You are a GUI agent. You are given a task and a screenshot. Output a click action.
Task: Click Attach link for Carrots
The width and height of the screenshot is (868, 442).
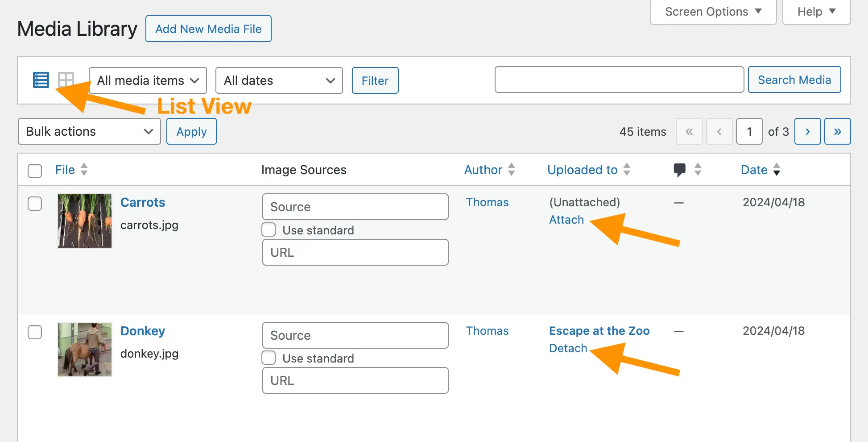point(566,220)
